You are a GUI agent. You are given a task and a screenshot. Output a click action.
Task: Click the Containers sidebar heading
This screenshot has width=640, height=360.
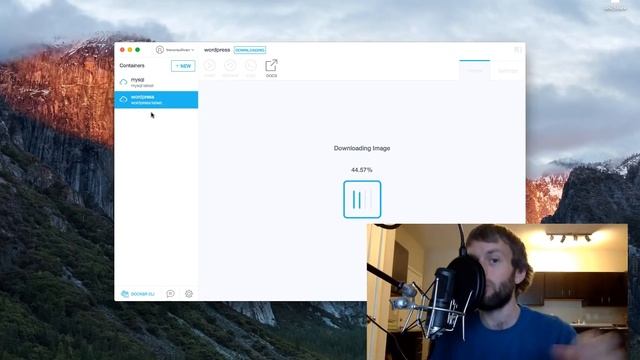132,65
